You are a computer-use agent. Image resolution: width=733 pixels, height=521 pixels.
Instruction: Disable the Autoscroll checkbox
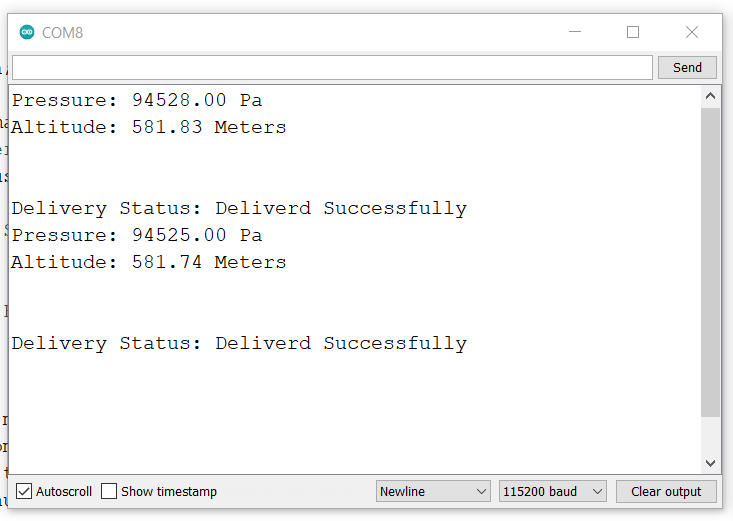[x=24, y=491]
